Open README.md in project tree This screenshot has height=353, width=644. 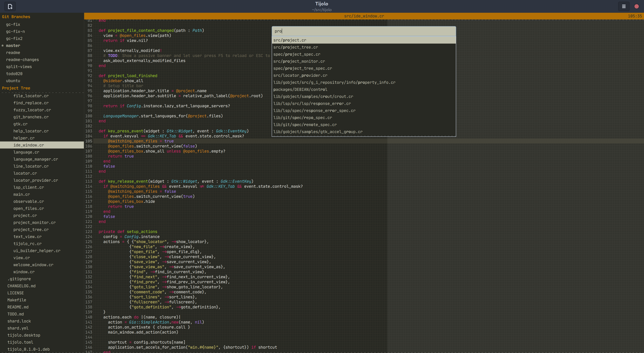point(18,307)
